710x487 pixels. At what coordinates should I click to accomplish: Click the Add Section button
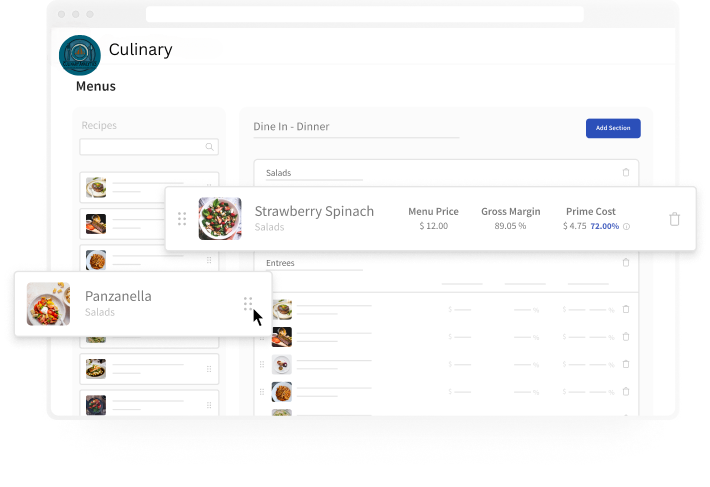click(x=613, y=128)
